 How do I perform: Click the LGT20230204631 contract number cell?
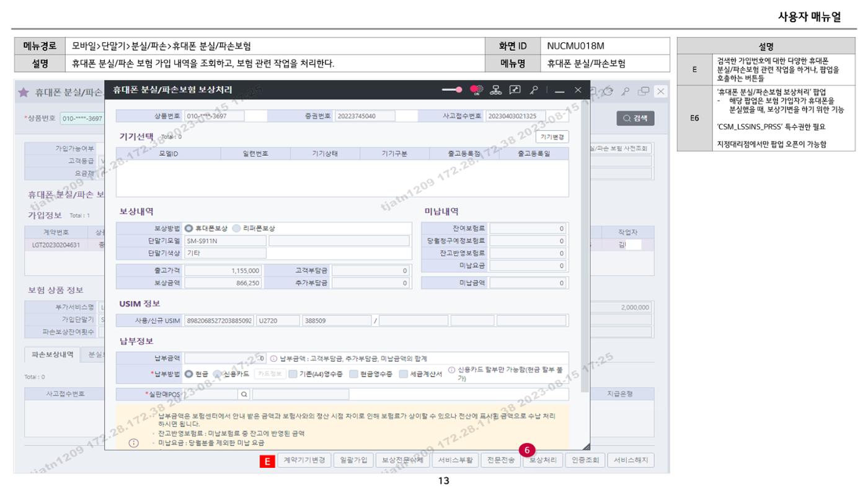56,244
